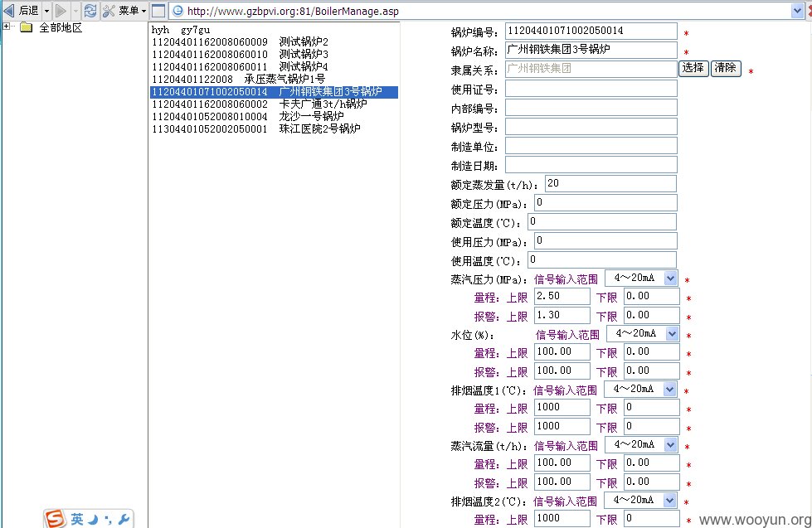Click the 清除 button
This screenshot has width=812, height=528.
pos(726,68)
